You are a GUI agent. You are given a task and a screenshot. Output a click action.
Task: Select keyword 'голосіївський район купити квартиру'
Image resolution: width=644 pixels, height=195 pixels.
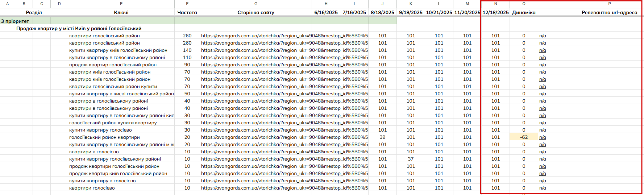pos(113,123)
